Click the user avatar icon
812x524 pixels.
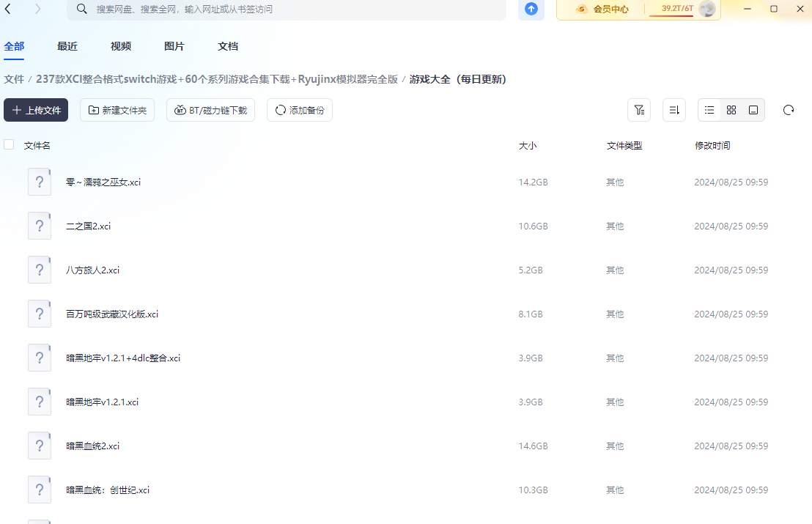pyautogui.click(x=706, y=10)
